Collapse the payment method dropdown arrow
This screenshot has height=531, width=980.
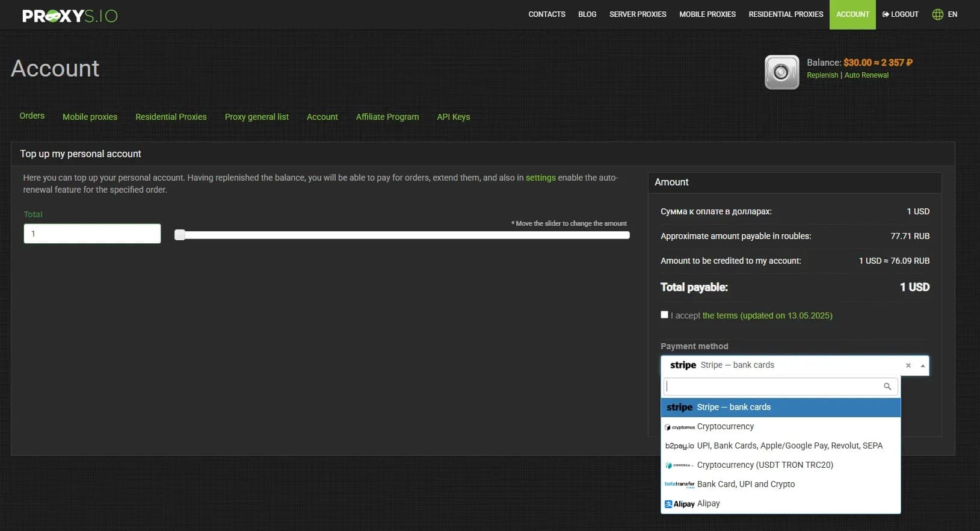coord(922,365)
